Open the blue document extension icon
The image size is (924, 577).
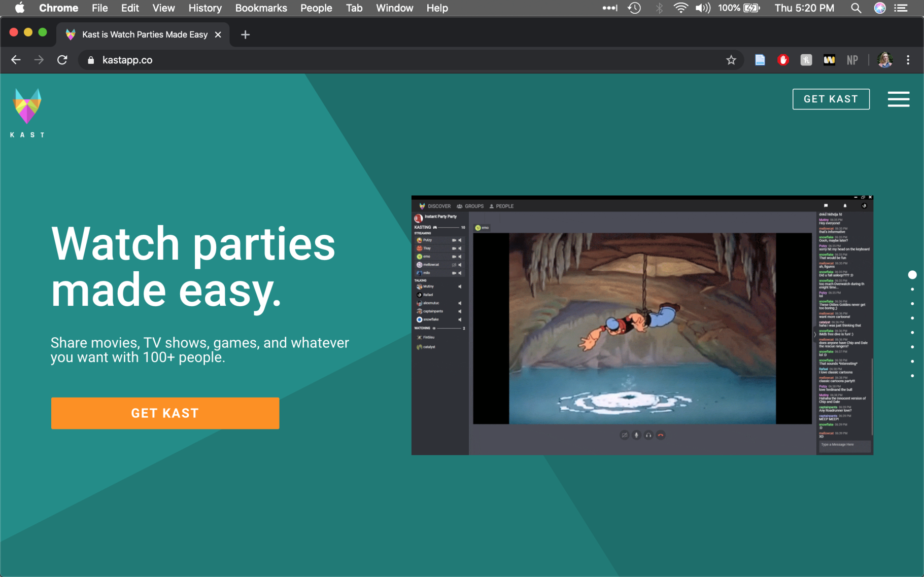pyautogui.click(x=760, y=60)
